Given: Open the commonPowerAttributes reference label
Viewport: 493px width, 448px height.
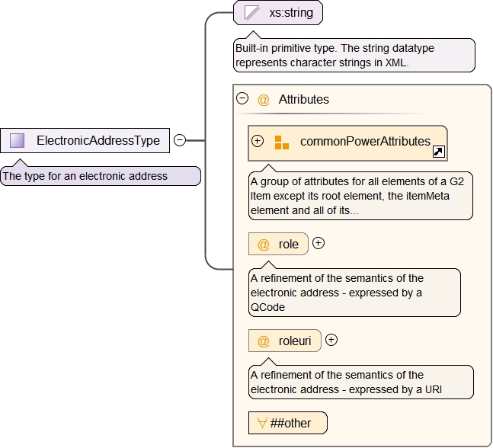Looking at the screenshot, I should [x=364, y=142].
